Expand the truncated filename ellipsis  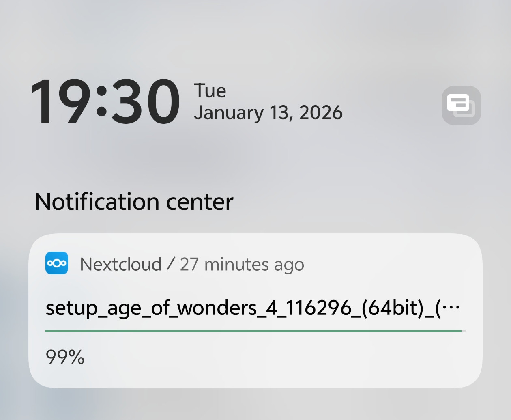pyautogui.click(x=451, y=308)
